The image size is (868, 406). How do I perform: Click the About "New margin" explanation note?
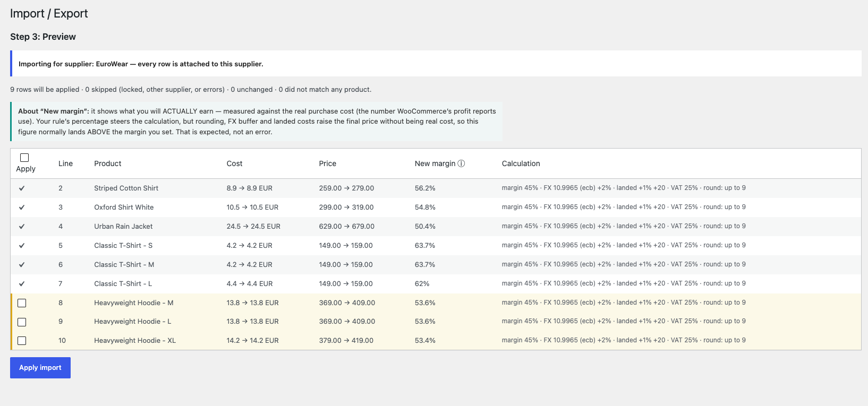(257, 122)
